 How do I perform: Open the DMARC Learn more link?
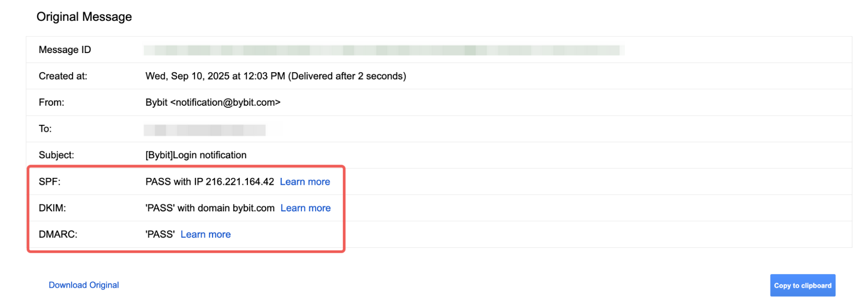click(205, 234)
